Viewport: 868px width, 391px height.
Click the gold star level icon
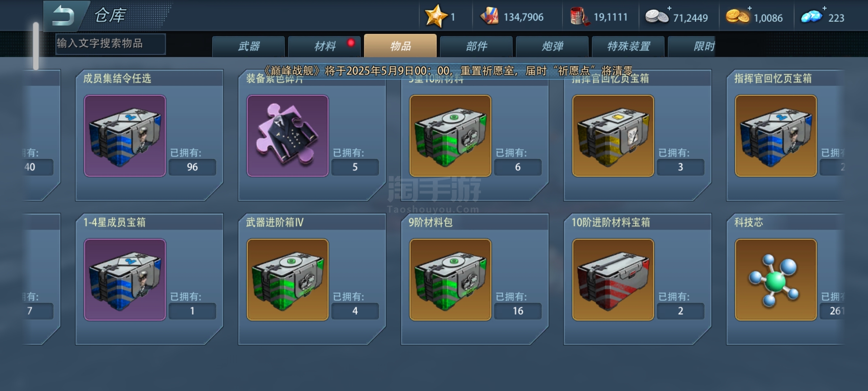pyautogui.click(x=435, y=16)
